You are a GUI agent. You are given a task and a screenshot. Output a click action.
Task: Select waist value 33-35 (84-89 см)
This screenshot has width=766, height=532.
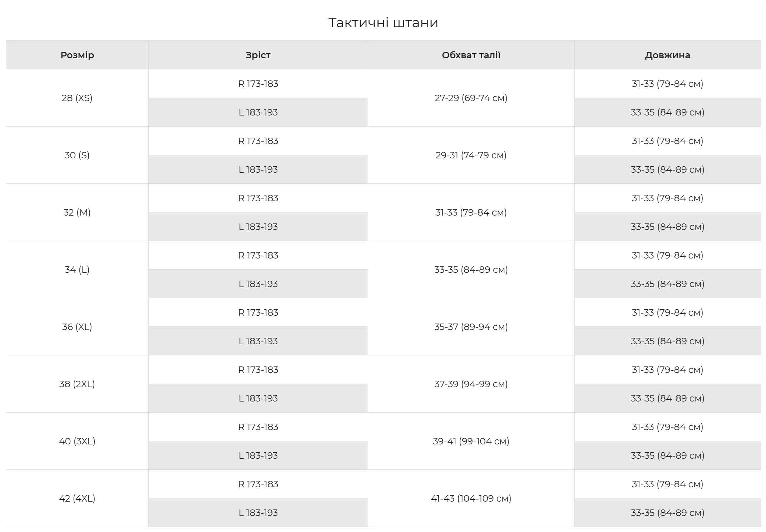pos(471,270)
